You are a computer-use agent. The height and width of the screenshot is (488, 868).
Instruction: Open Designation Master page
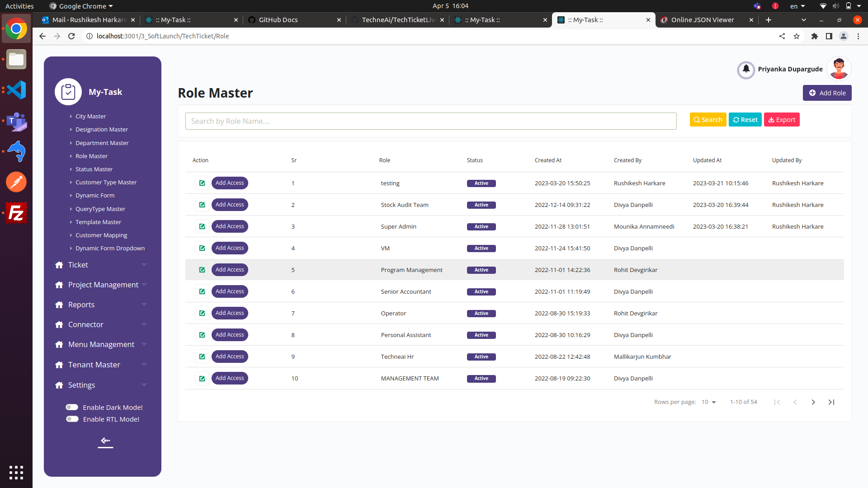pyautogui.click(x=102, y=129)
